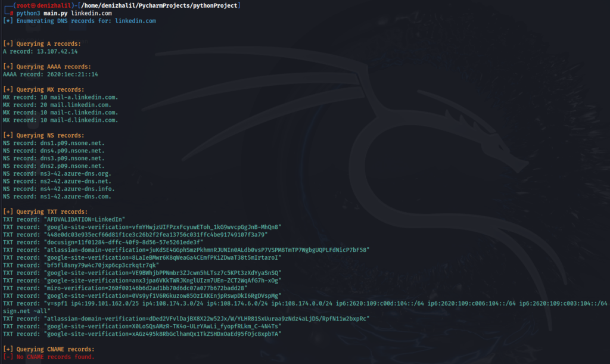Select MX record 10 mail-c.linkedin.com.
The height and width of the screenshot is (364, 610).
pos(60,113)
